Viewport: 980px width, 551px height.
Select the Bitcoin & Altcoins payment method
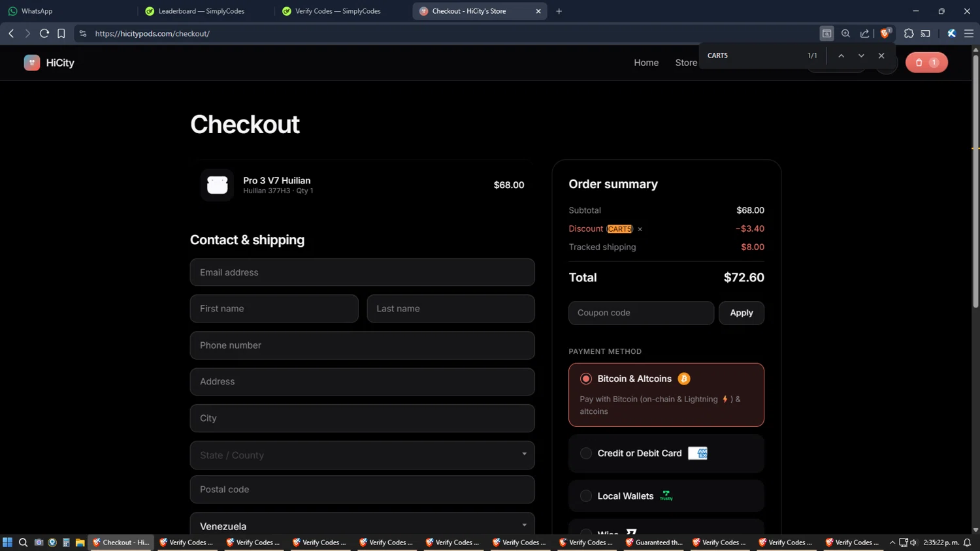click(666, 395)
